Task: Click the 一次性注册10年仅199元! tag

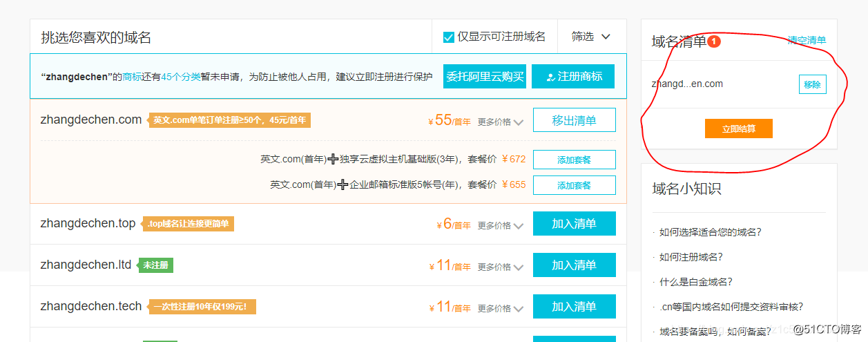Action: (x=203, y=307)
